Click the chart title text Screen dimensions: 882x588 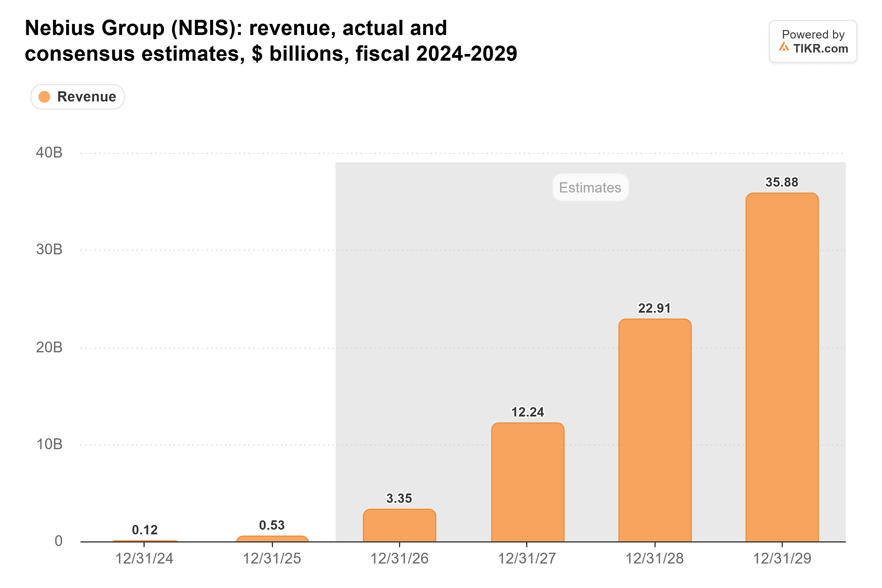271,41
